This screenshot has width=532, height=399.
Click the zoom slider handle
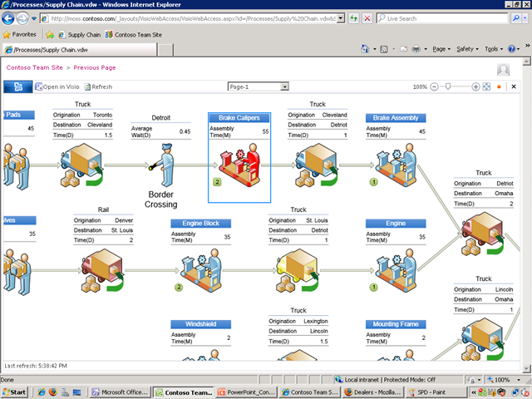[x=448, y=86]
